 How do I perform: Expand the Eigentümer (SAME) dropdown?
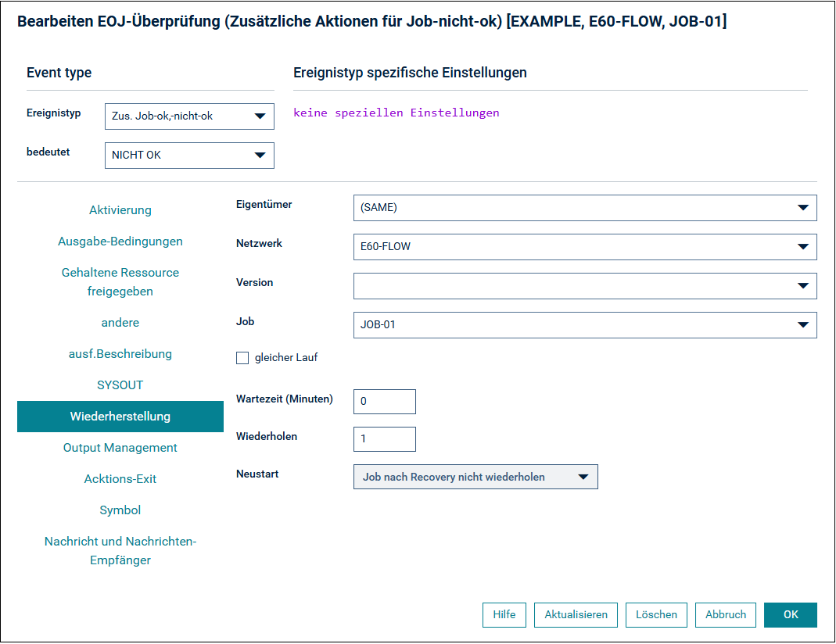pyautogui.click(x=585, y=208)
